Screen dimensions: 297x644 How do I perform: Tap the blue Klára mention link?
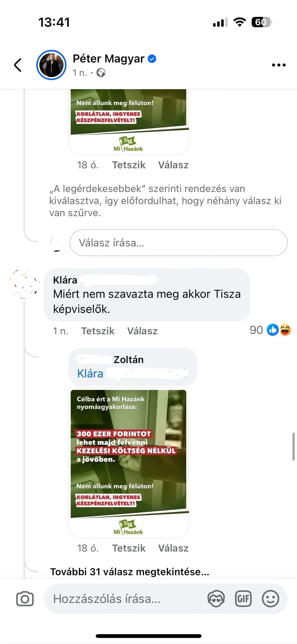click(90, 374)
